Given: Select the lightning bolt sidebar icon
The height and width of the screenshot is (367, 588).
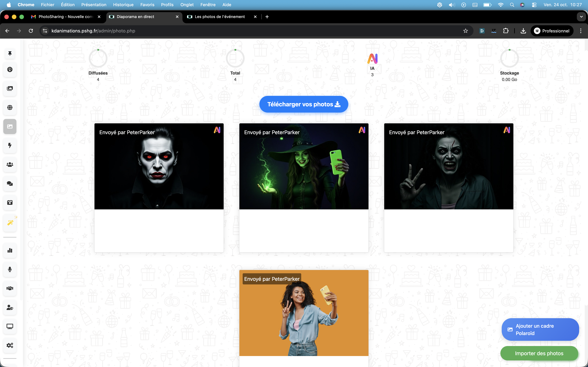Looking at the screenshot, I should pyautogui.click(x=10, y=145).
